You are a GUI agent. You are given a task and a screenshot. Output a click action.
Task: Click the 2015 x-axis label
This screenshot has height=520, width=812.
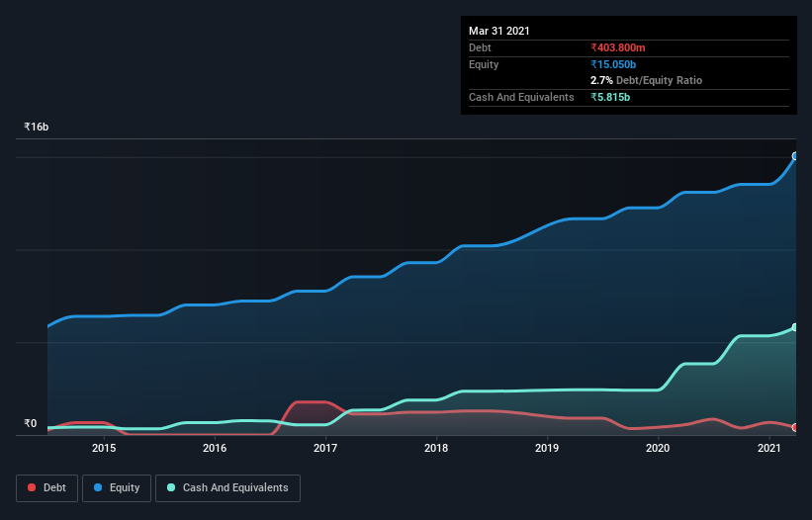point(104,448)
